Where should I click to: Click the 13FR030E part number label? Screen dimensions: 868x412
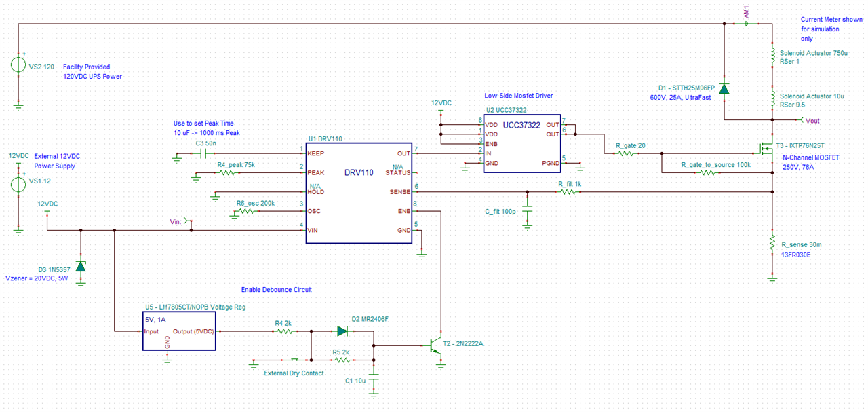pos(797,255)
